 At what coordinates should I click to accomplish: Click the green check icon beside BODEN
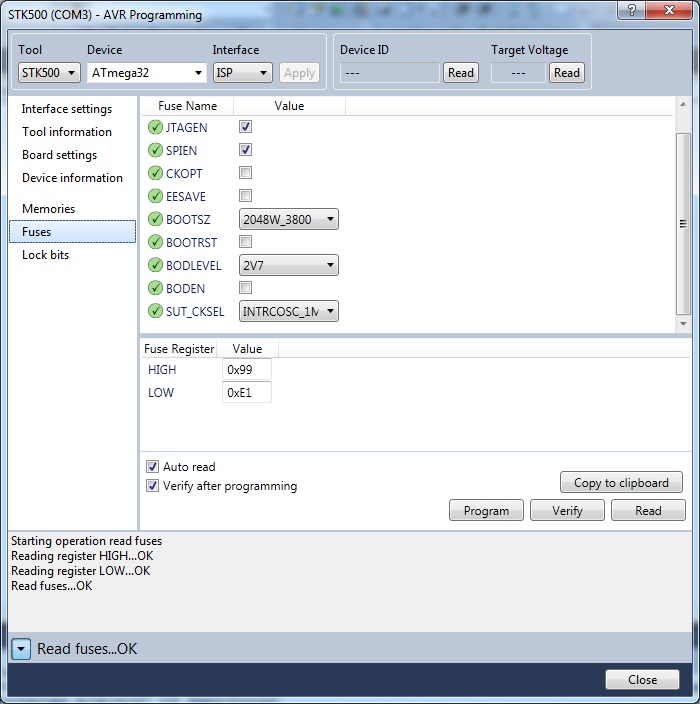tap(155, 288)
